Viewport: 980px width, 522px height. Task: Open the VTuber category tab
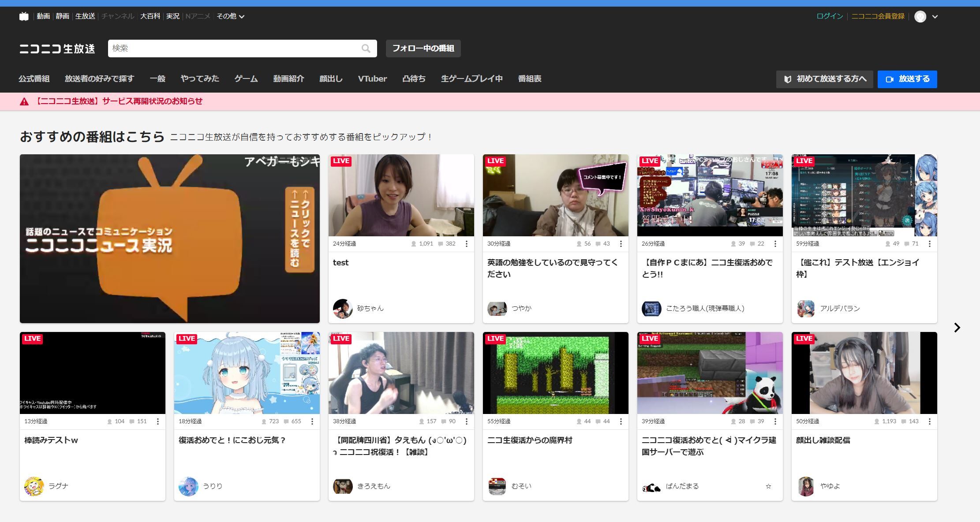(372, 79)
